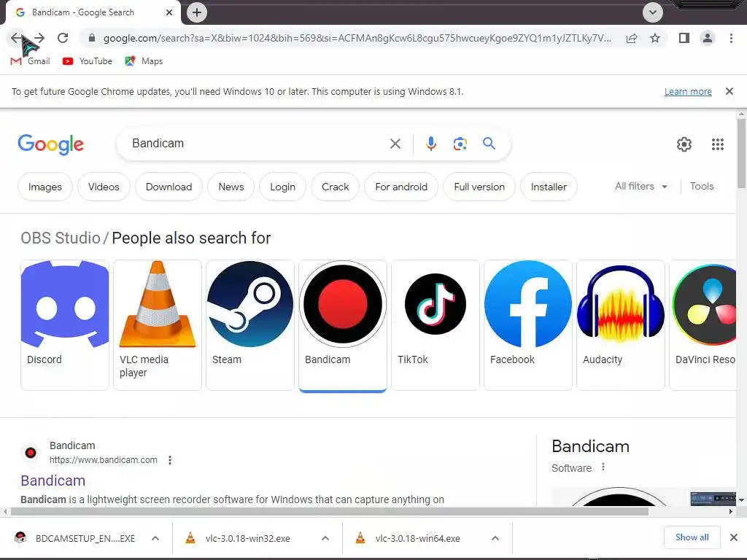Open more options in Bandicam knowledge panel
Image resolution: width=747 pixels, height=560 pixels.
pos(603,467)
